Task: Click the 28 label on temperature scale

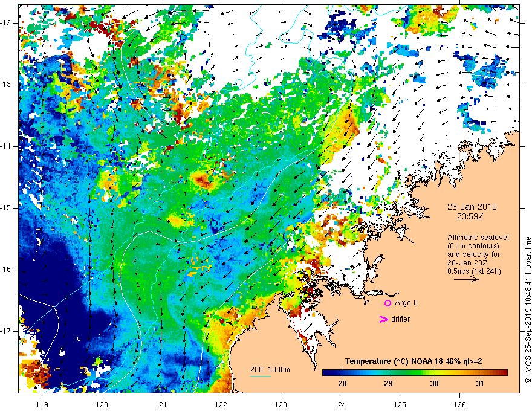Action: [342, 384]
